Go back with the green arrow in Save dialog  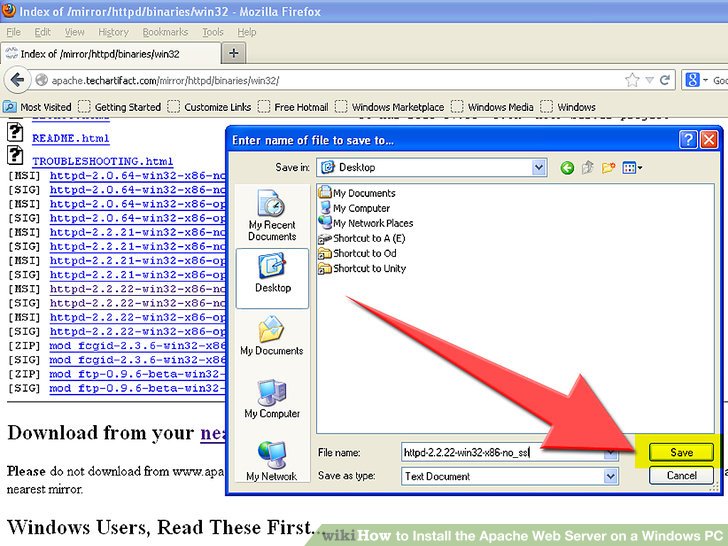567,168
